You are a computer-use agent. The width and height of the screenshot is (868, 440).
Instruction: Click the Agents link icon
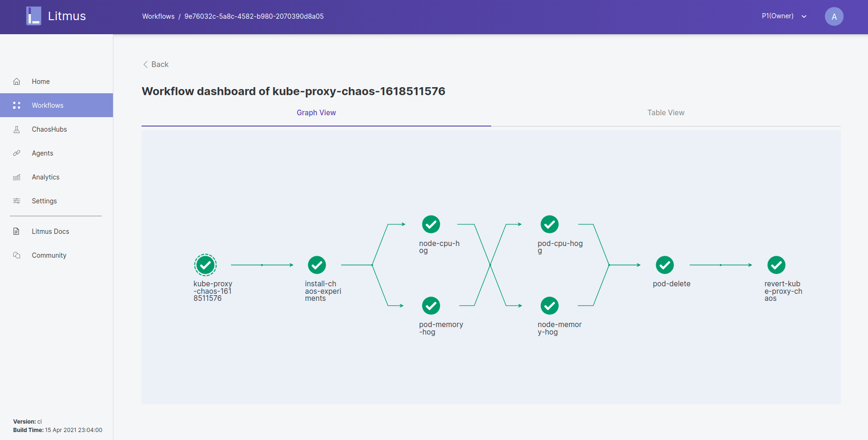[17, 153]
